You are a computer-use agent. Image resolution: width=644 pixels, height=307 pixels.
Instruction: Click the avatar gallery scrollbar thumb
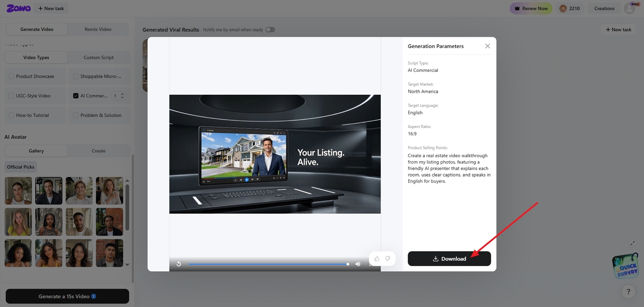[x=127, y=207]
